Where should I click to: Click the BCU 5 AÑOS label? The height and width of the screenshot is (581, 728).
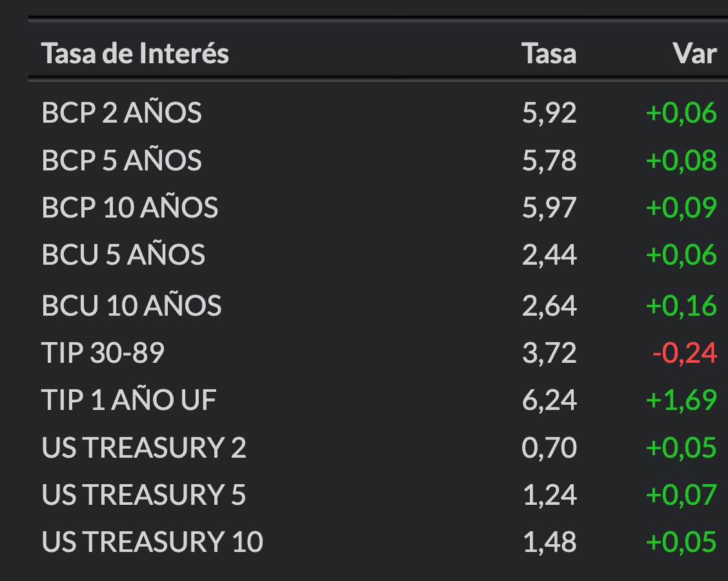tap(123, 254)
